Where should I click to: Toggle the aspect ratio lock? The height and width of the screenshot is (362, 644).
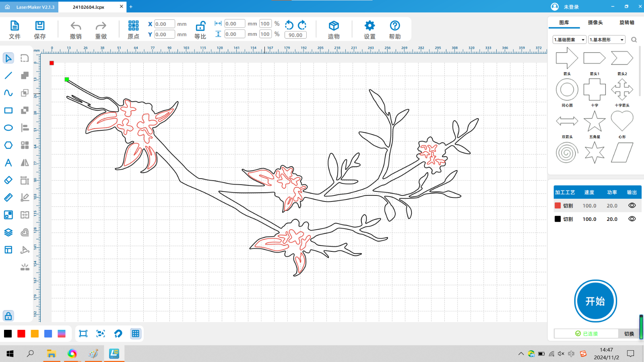(x=200, y=27)
